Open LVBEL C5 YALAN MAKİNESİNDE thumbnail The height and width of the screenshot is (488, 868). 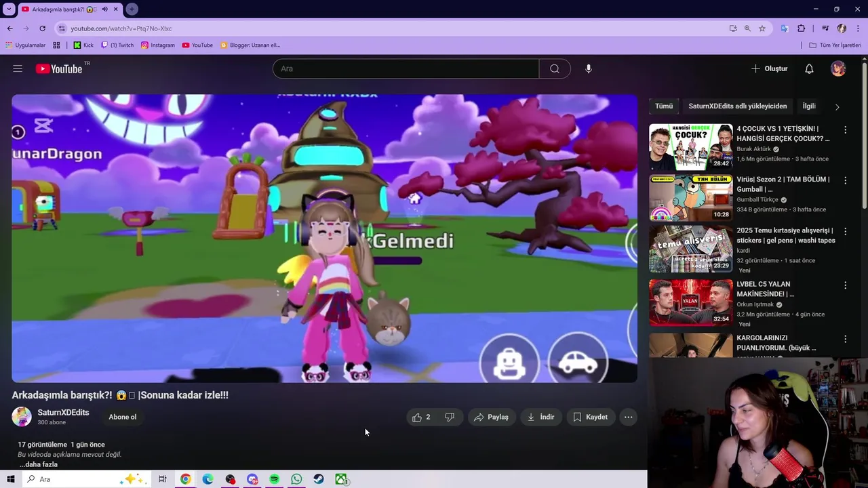[x=691, y=303]
